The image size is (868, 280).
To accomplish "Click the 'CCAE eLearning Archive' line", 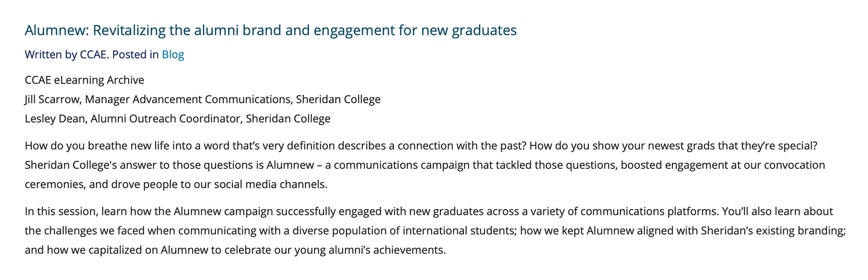I will (x=85, y=80).
